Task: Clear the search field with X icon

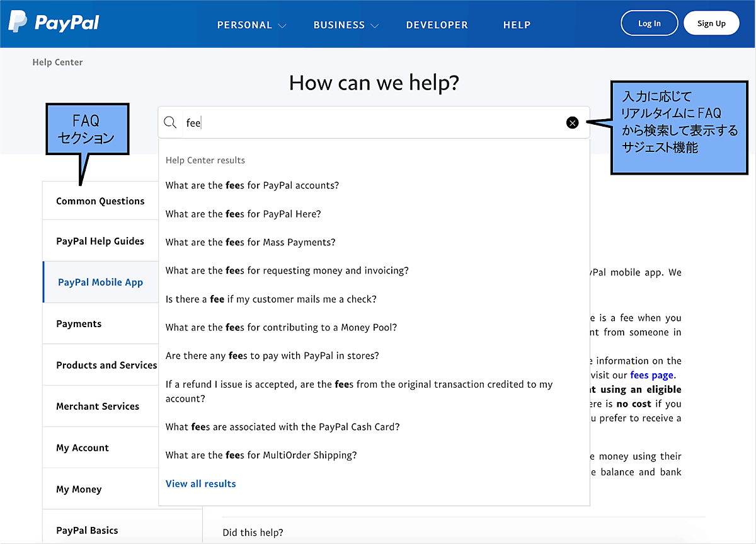Action: tap(572, 123)
